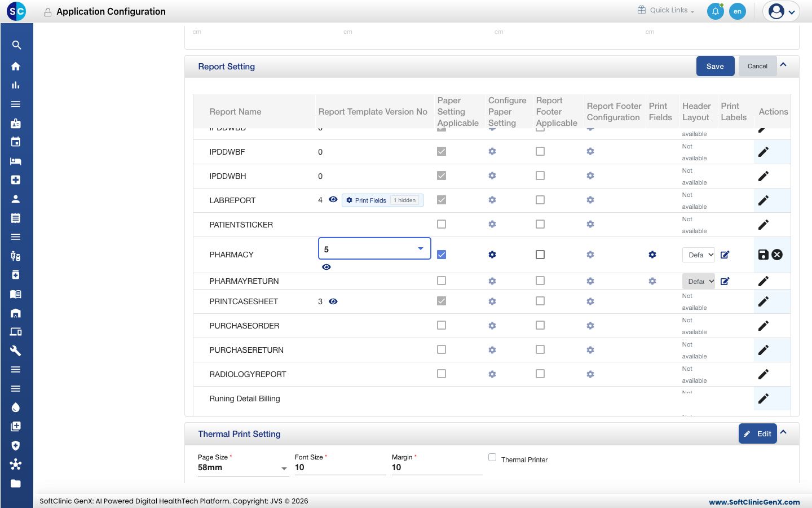The width and height of the screenshot is (812, 508).
Task: Click pencil edit icon for RADIOLOGYREPORT
Action: point(764,374)
